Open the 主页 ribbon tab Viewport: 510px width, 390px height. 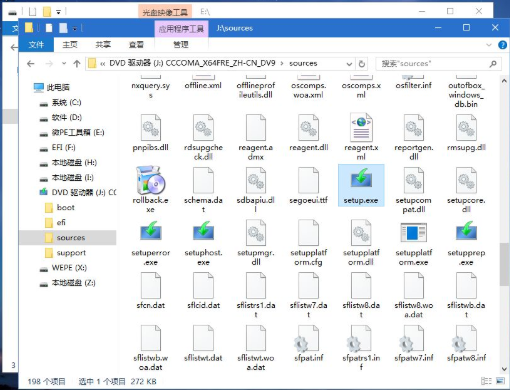click(x=70, y=45)
